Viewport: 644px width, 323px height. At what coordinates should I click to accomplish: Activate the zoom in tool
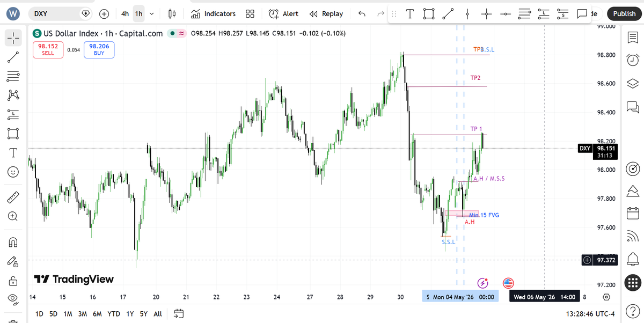14,216
